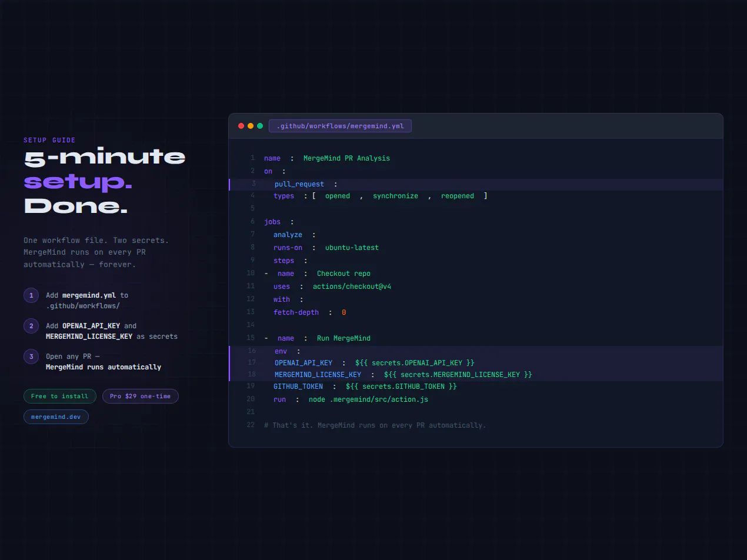Image resolution: width=747 pixels, height=560 pixels.
Task: Click step number 2 circle
Action: [x=31, y=326]
